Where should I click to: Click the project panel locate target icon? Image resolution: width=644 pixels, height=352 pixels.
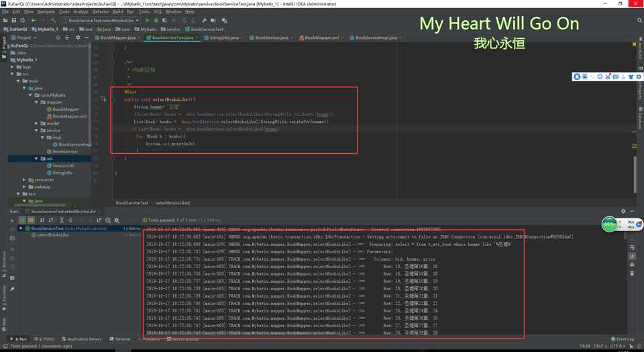[58, 38]
